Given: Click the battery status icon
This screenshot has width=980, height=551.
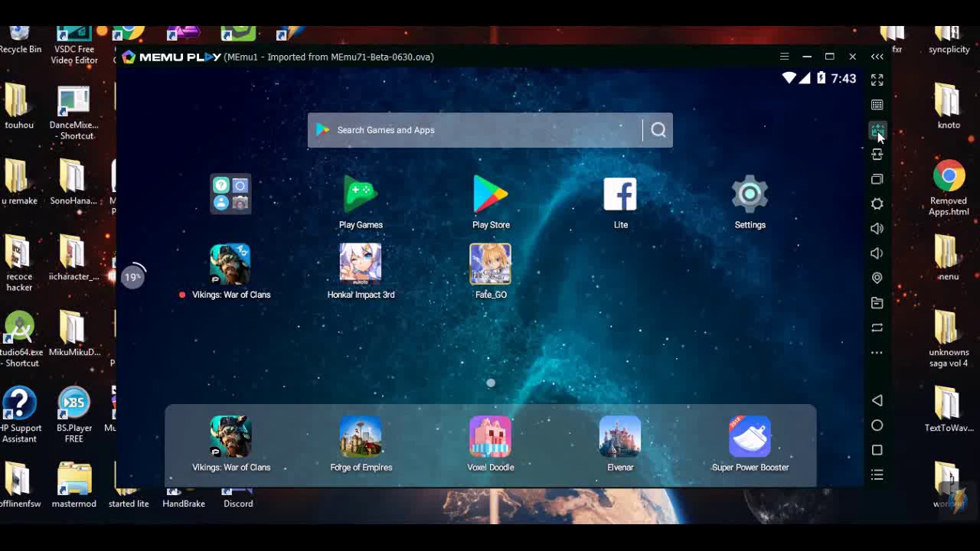Looking at the screenshot, I should pyautogui.click(x=822, y=78).
